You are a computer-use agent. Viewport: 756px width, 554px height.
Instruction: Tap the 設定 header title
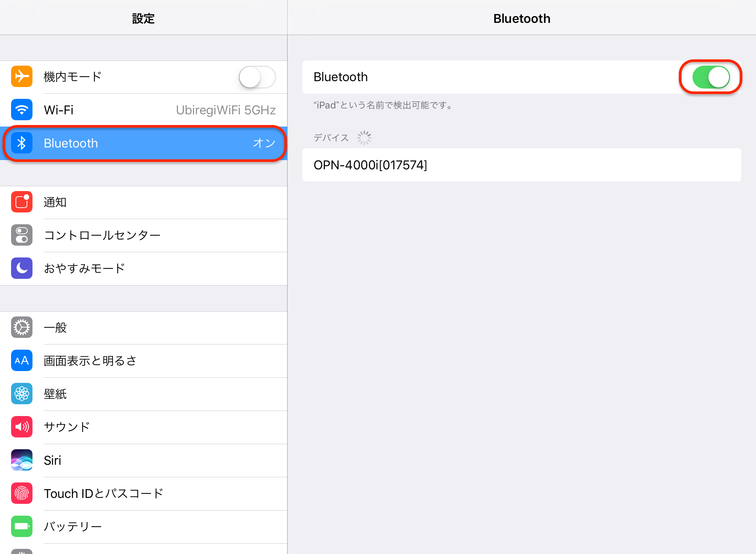click(x=144, y=18)
